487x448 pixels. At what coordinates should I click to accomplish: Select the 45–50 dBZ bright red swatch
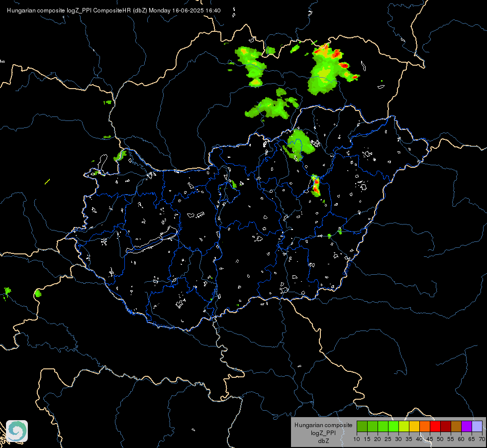435,426
